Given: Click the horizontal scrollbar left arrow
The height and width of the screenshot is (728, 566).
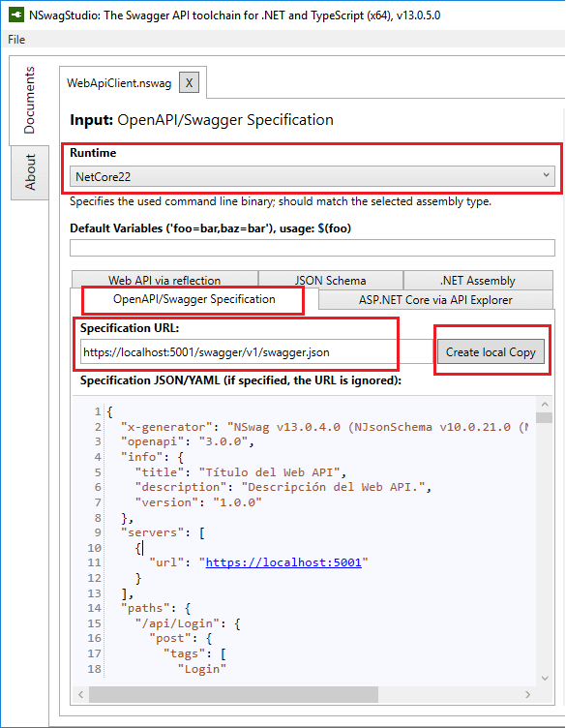Looking at the screenshot, I should (x=80, y=694).
